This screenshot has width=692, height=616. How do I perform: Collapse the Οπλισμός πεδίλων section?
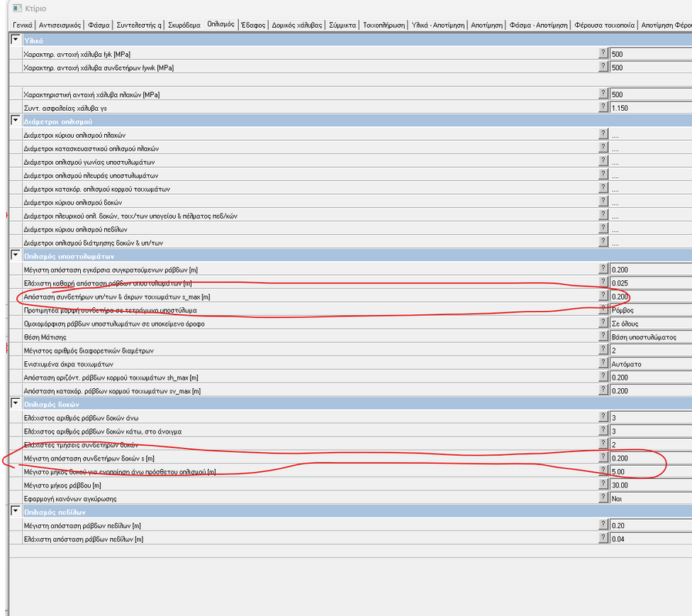(x=15, y=511)
